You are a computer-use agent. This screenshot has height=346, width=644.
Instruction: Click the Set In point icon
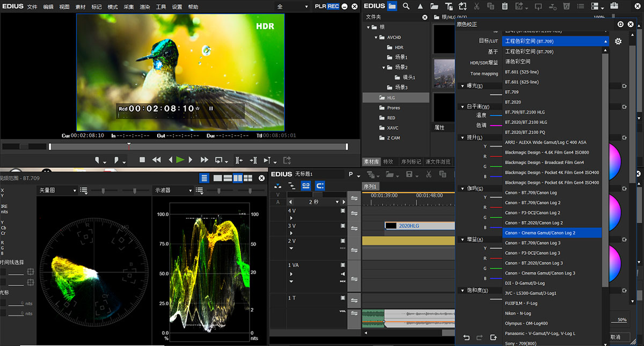pyautogui.click(x=97, y=160)
